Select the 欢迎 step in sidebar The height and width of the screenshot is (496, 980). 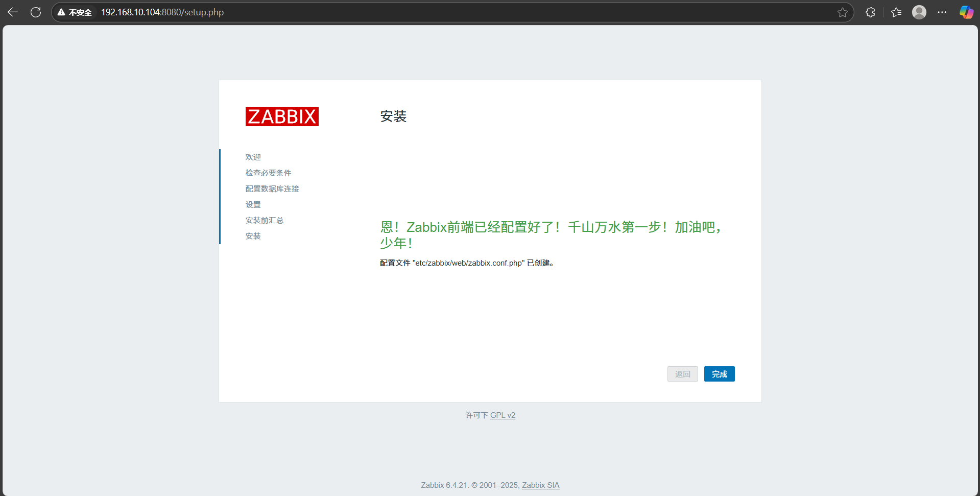click(253, 157)
